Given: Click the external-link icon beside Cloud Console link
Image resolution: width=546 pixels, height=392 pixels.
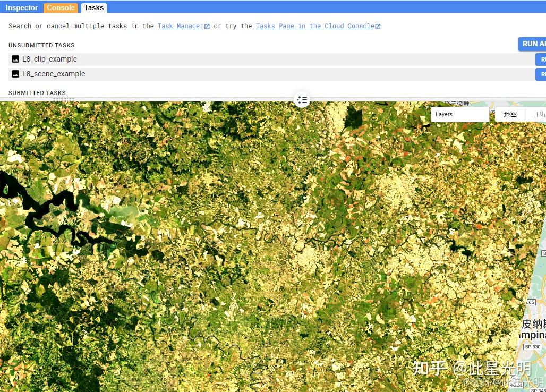Looking at the screenshot, I should pyautogui.click(x=377, y=25).
